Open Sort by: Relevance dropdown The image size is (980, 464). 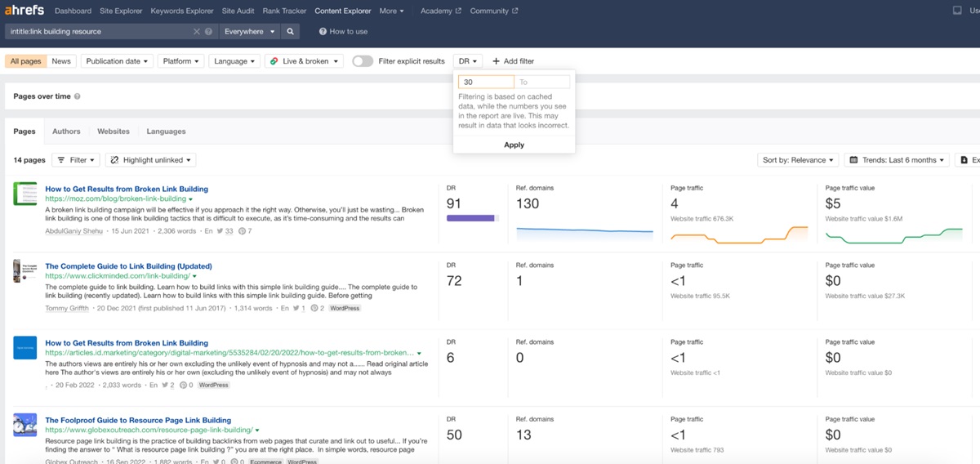(799, 160)
